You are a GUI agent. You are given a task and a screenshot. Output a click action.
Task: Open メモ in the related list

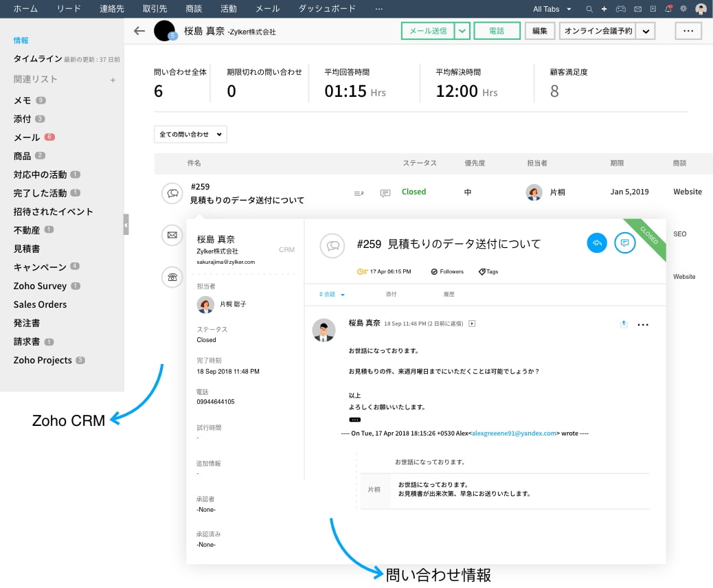click(x=22, y=100)
